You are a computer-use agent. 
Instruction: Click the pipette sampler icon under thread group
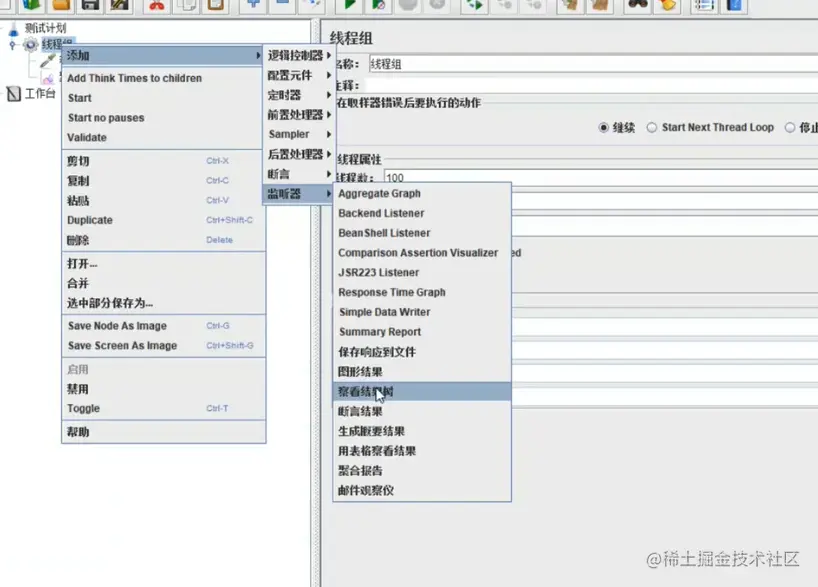pyautogui.click(x=47, y=61)
